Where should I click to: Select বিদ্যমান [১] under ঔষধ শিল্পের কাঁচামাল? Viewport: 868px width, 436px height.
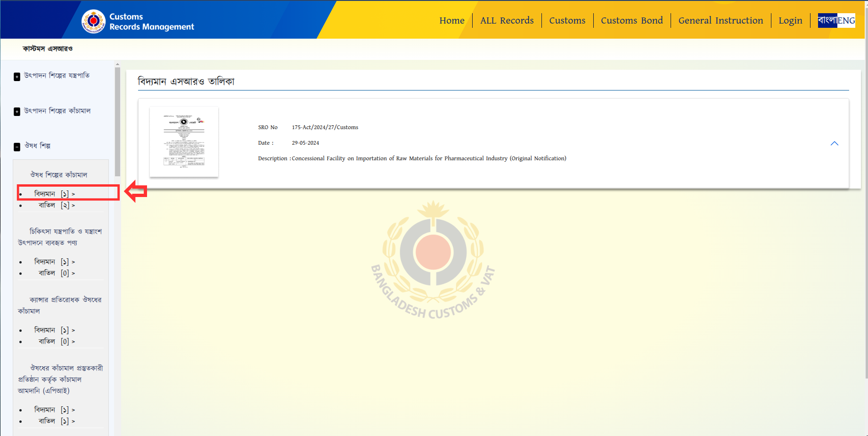(54, 194)
